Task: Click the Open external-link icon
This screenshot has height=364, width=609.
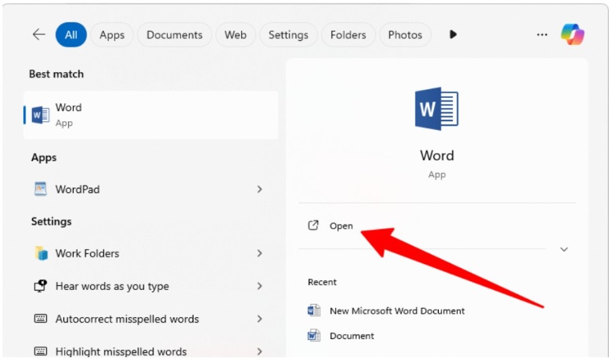Action: click(313, 225)
